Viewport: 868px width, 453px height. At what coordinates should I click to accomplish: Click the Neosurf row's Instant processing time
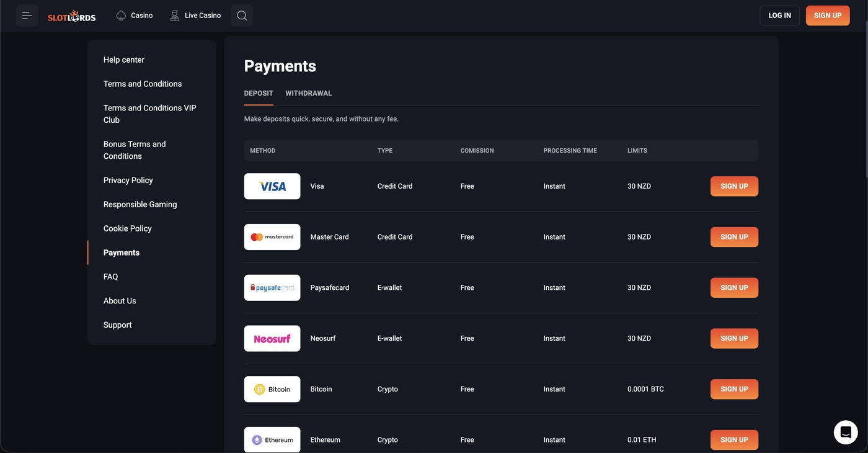click(554, 339)
